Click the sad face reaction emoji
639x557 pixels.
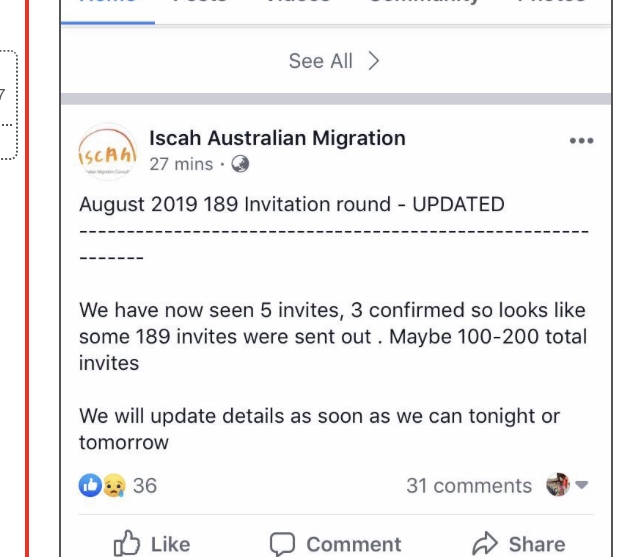point(112,486)
